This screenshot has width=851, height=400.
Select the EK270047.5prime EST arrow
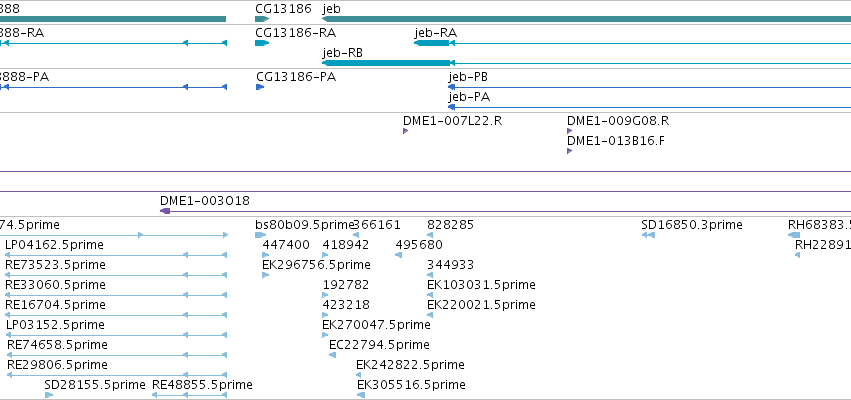[x=325, y=335]
